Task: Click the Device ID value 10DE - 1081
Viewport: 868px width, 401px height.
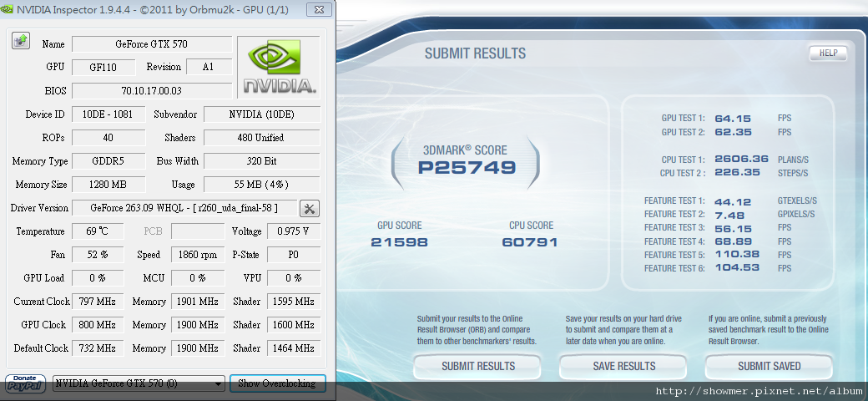Action: pyautogui.click(x=108, y=114)
